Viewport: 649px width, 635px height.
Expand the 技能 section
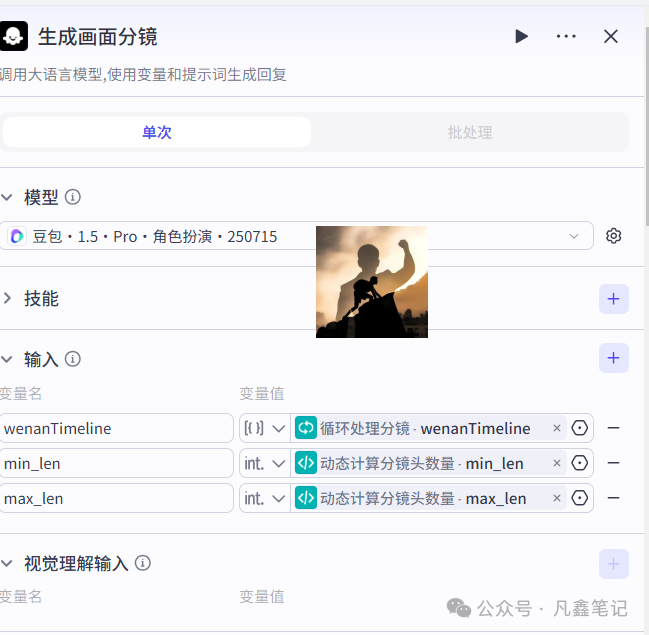pos(7,298)
